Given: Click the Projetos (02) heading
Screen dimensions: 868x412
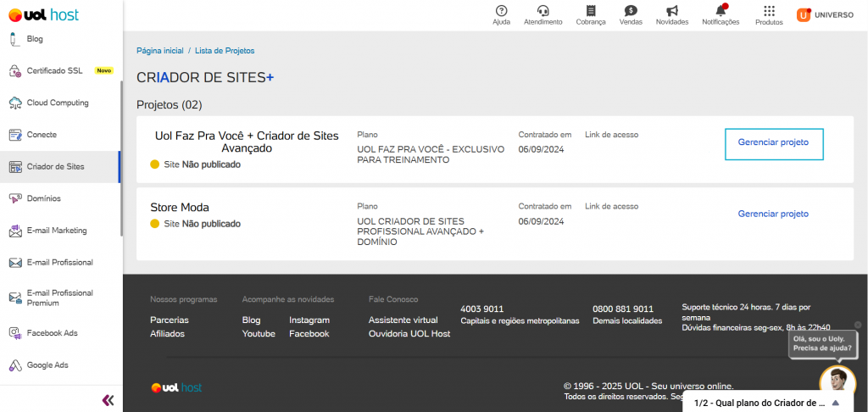Looking at the screenshot, I should click(170, 104).
